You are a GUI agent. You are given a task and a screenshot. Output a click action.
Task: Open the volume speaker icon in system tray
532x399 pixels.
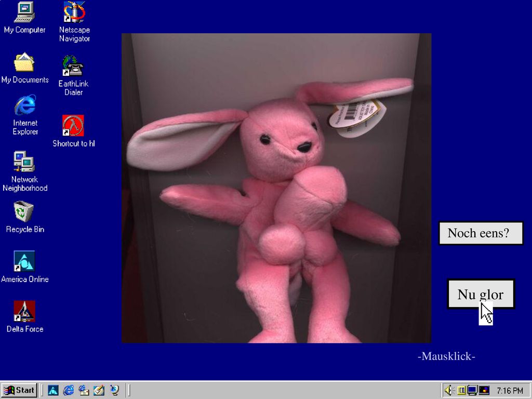[449, 391]
